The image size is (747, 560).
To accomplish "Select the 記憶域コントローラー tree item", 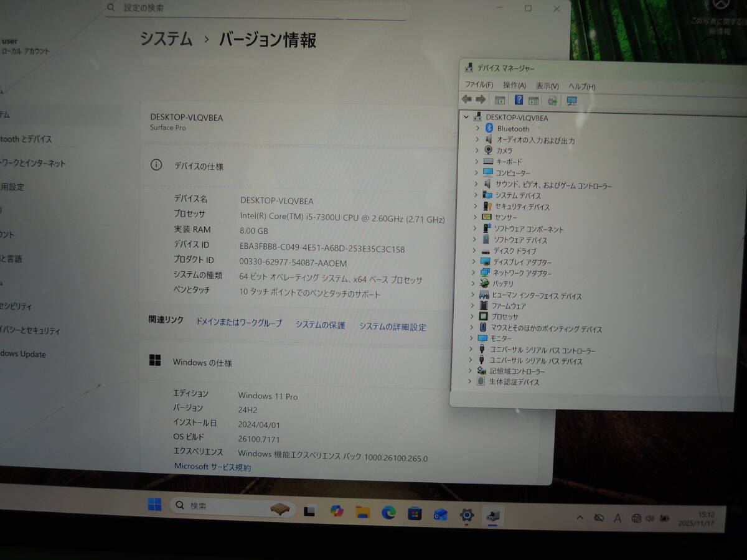I will (x=516, y=371).
